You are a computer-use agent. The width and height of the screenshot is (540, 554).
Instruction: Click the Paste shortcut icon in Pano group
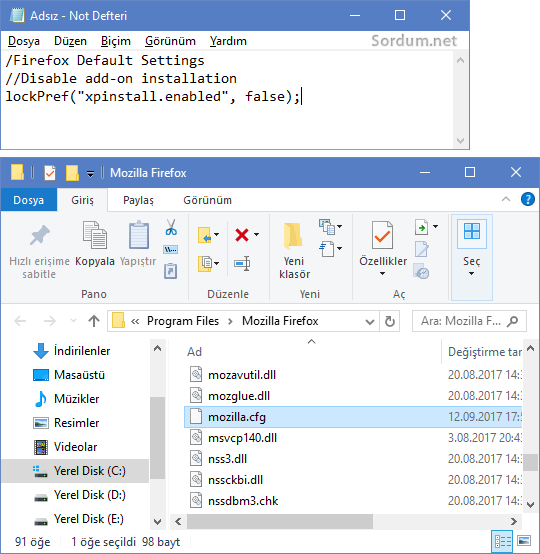[171, 271]
